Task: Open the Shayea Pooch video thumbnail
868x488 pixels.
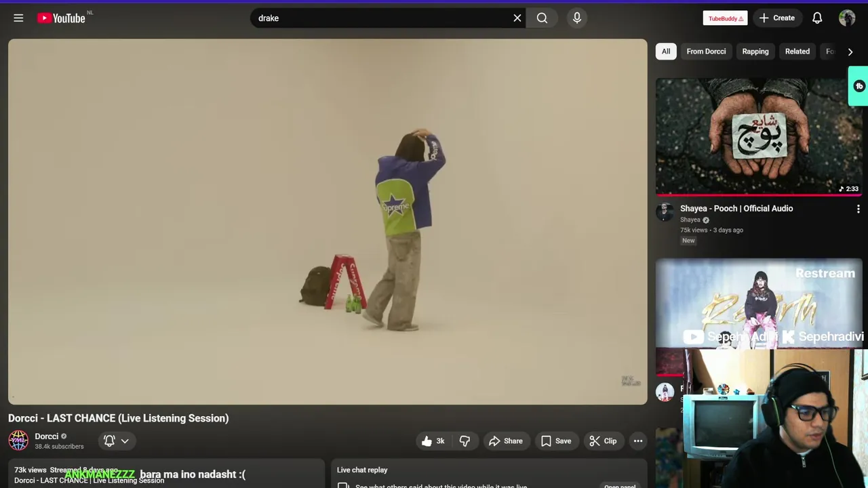Action: tap(759, 136)
